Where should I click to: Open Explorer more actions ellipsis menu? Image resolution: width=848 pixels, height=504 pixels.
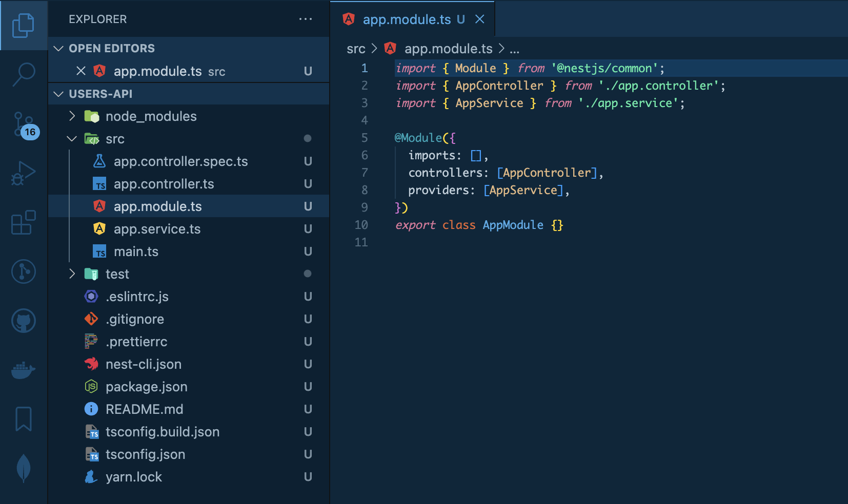point(306,19)
